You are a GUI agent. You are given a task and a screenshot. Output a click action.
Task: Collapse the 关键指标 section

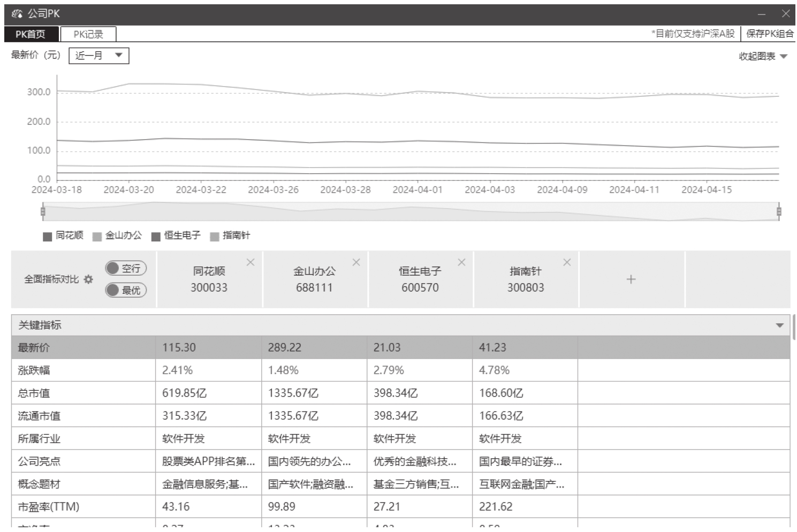point(779,325)
